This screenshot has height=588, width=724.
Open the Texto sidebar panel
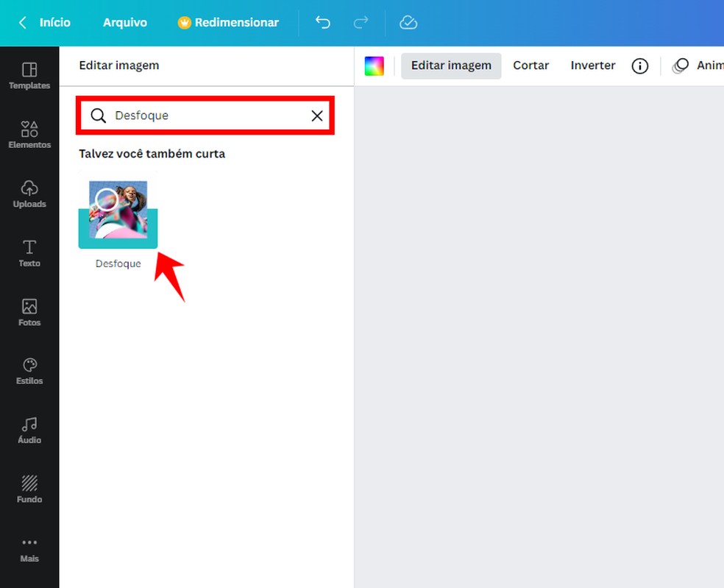[x=29, y=253]
